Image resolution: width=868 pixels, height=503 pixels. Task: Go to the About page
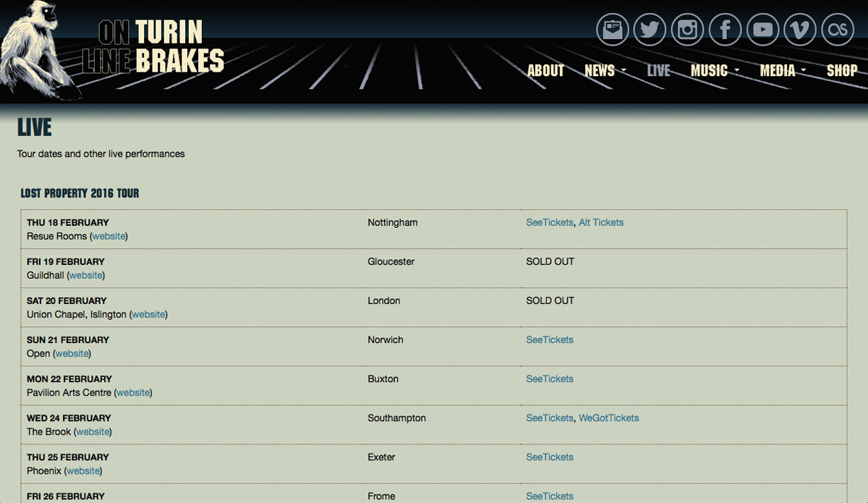coord(545,70)
